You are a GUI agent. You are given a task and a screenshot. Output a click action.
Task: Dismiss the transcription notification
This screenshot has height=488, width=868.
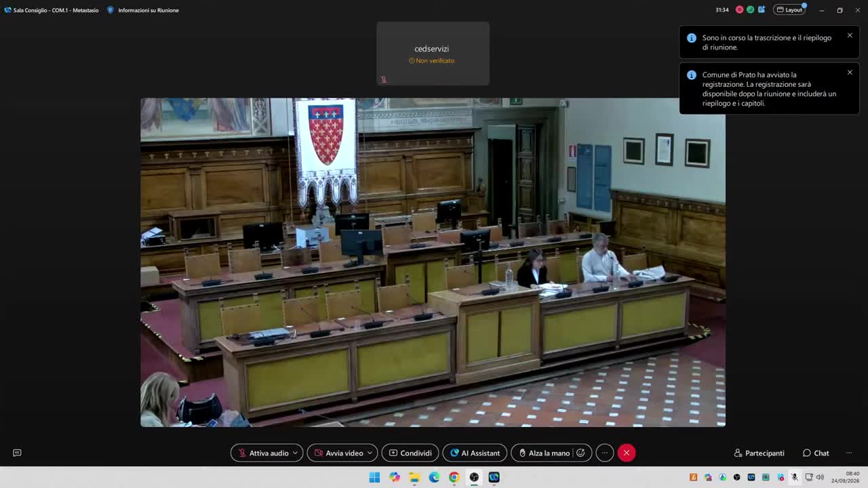[850, 35]
